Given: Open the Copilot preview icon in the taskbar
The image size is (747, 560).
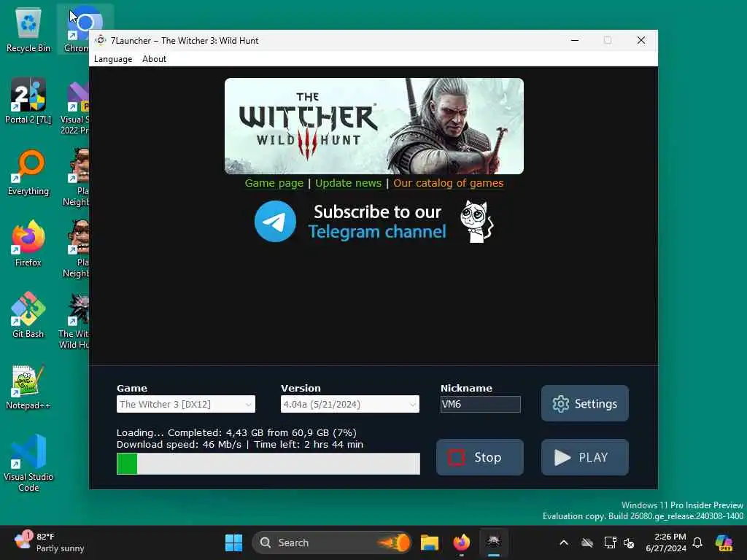Looking at the screenshot, I should tap(724, 542).
